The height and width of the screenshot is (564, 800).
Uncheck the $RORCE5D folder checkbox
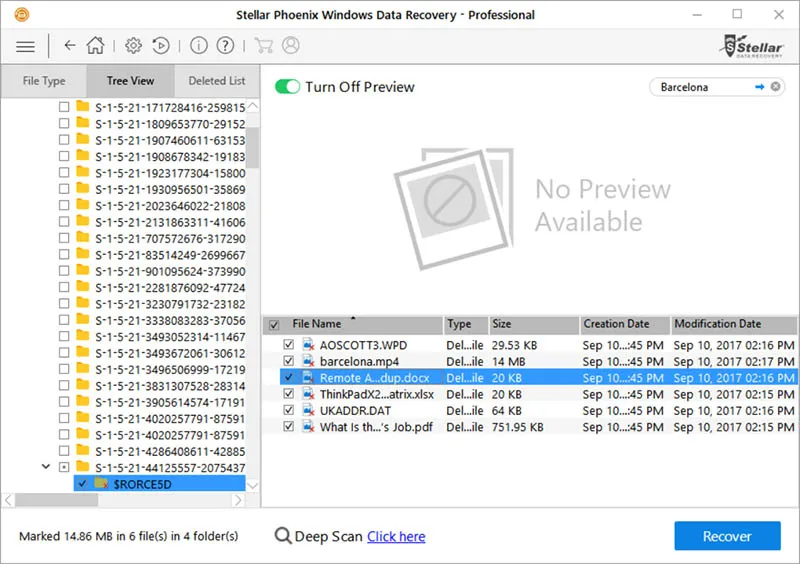pos(83,483)
